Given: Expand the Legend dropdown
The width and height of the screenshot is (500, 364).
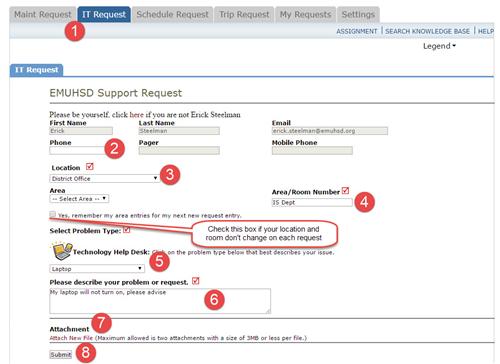Looking at the screenshot, I should (439, 46).
